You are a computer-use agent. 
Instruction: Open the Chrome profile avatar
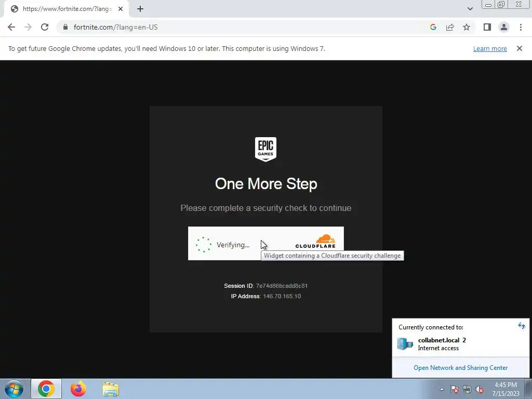[504, 27]
